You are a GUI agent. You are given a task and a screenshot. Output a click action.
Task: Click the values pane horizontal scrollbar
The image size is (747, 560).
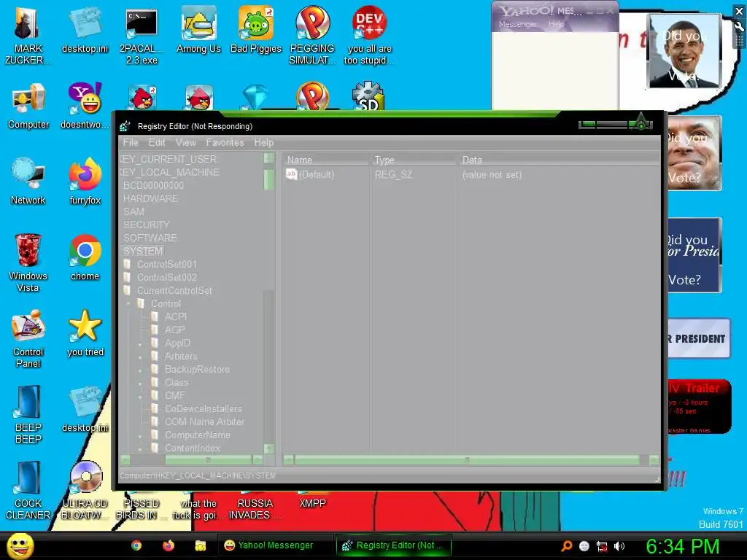pos(467,460)
